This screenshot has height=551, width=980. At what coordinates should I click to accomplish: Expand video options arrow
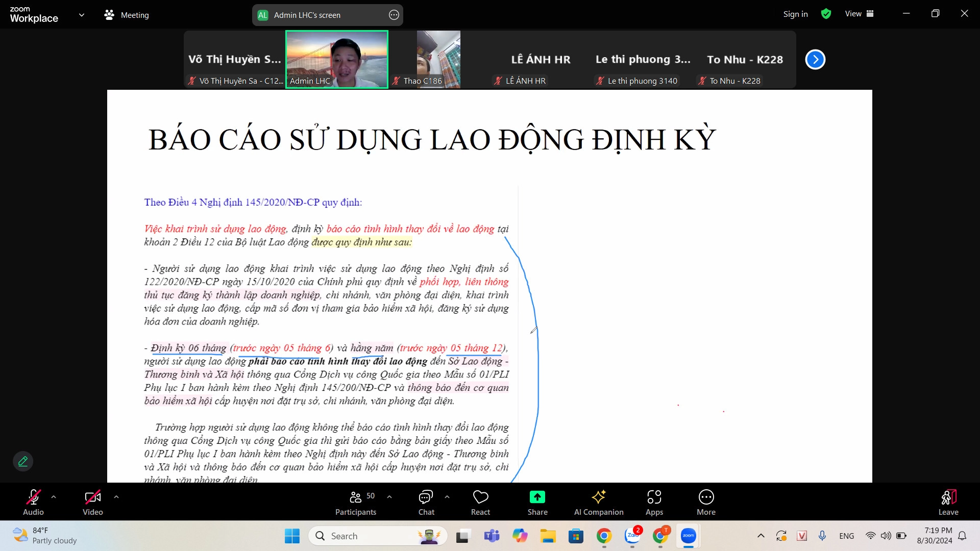(x=116, y=496)
